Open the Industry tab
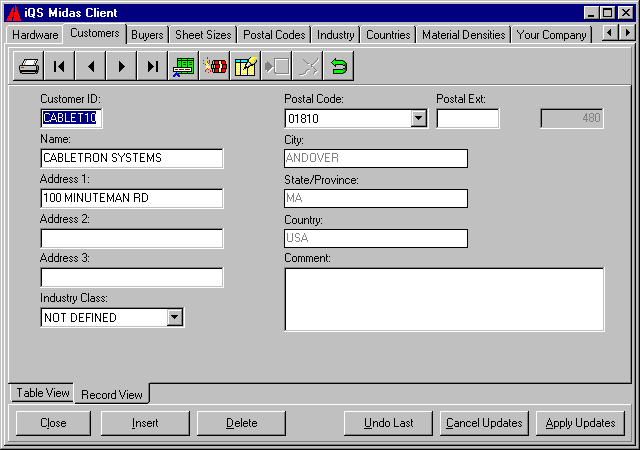 [336, 35]
